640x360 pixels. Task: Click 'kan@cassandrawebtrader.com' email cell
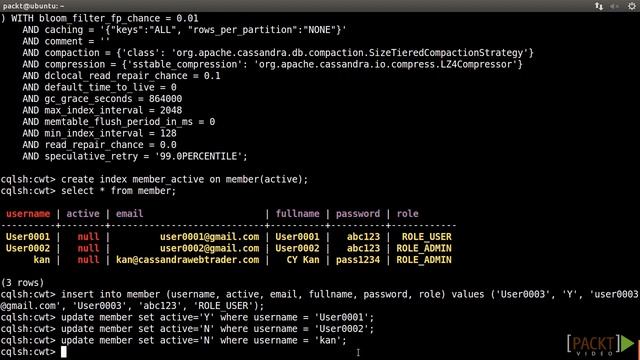click(x=187, y=260)
